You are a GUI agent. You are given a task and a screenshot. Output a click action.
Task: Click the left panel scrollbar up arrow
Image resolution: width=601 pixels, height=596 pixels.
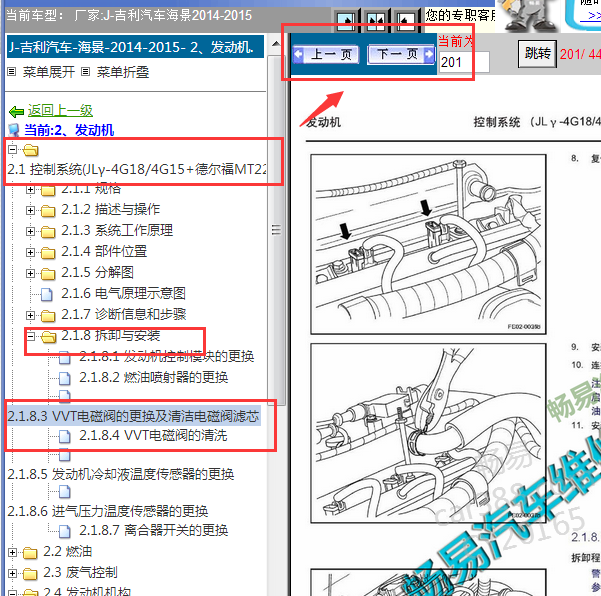[276, 43]
